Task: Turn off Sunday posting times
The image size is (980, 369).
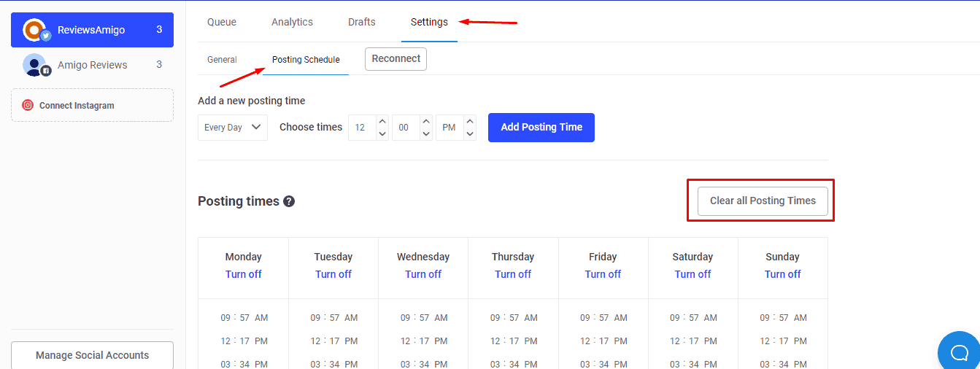Action: point(782,274)
